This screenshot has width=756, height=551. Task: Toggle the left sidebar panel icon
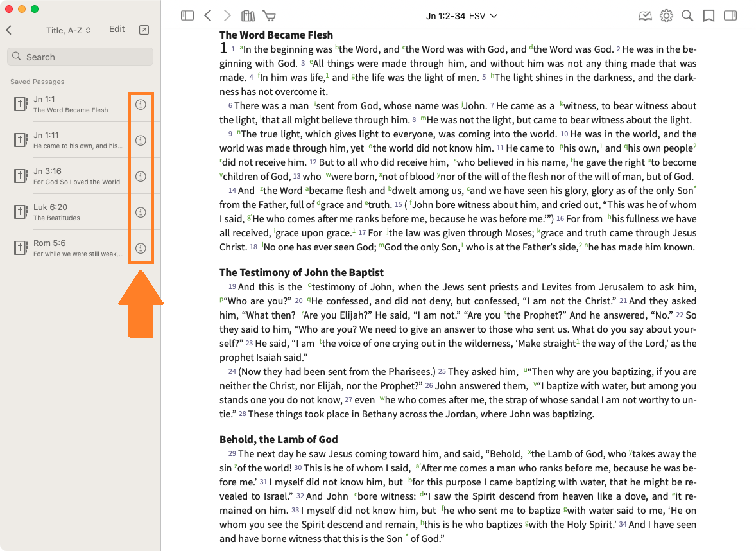[x=187, y=16]
